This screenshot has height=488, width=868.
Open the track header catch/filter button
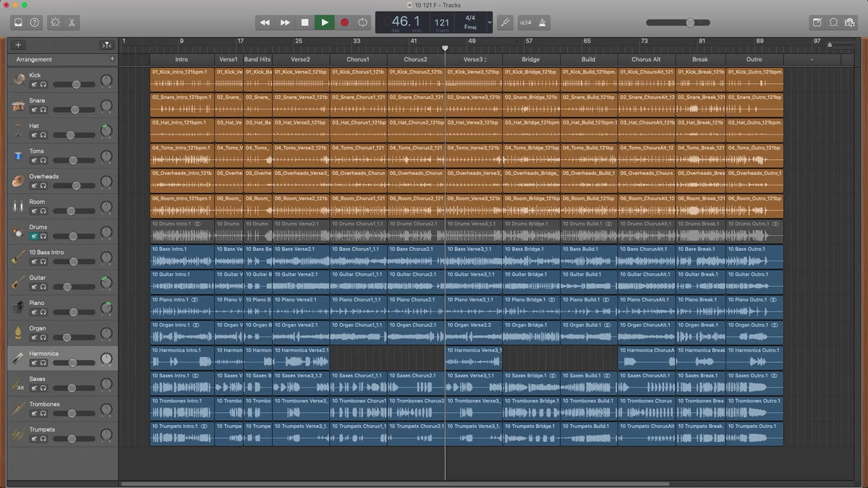(x=106, y=45)
